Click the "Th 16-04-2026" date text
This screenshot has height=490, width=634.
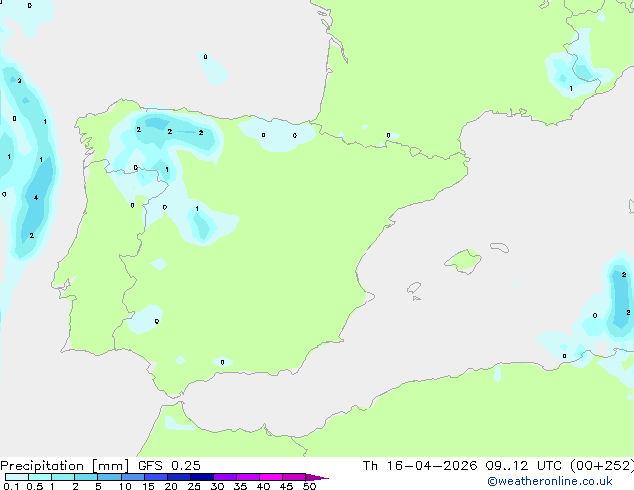[x=420, y=466]
